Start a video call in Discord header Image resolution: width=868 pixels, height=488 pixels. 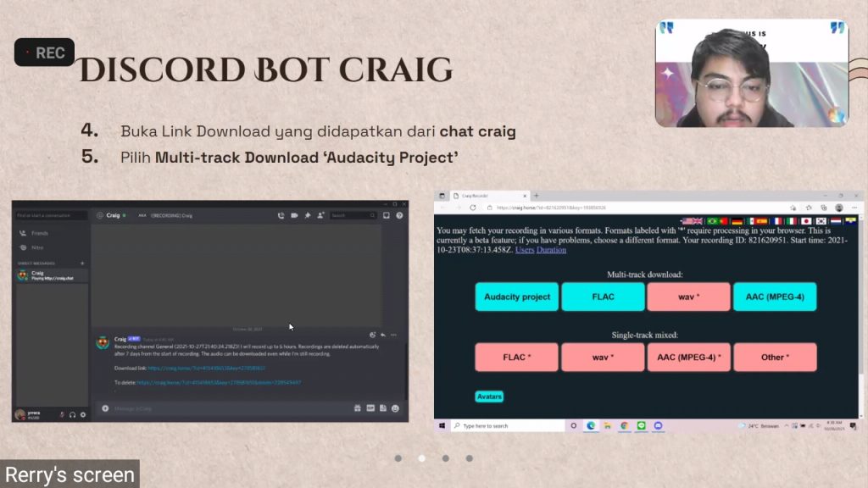coord(294,215)
